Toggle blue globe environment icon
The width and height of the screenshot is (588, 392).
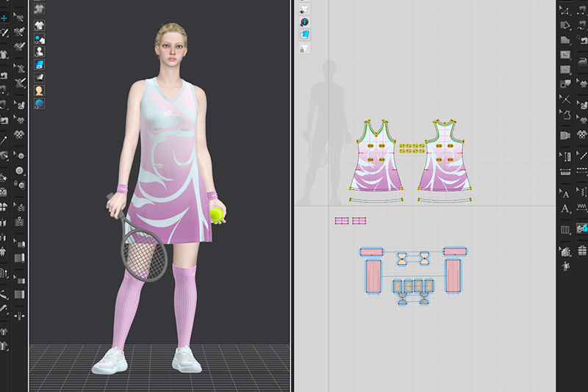pos(40,104)
